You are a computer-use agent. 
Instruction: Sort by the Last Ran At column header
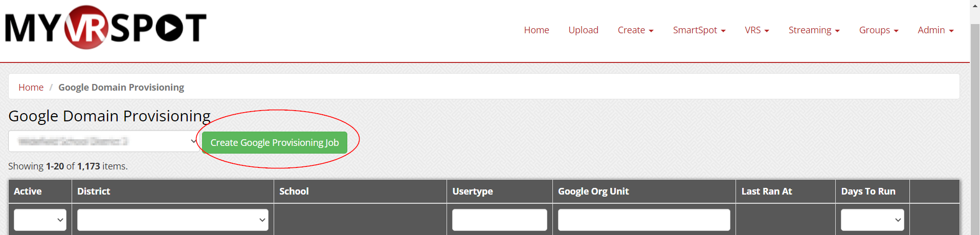(766, 191)
